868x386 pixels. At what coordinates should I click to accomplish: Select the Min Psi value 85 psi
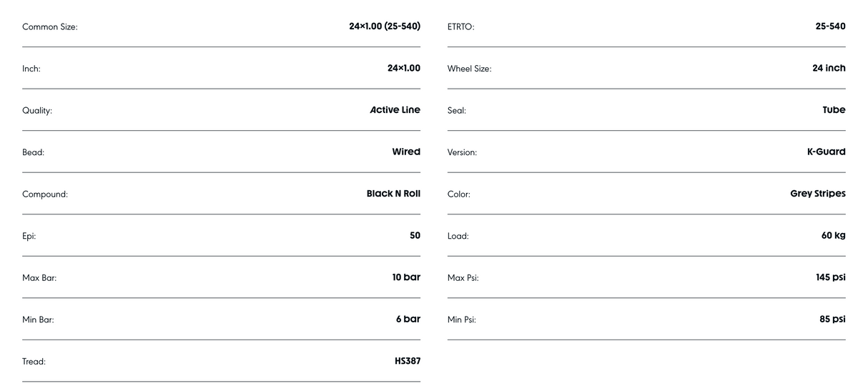pyautogui.click(x=832, y=319)
